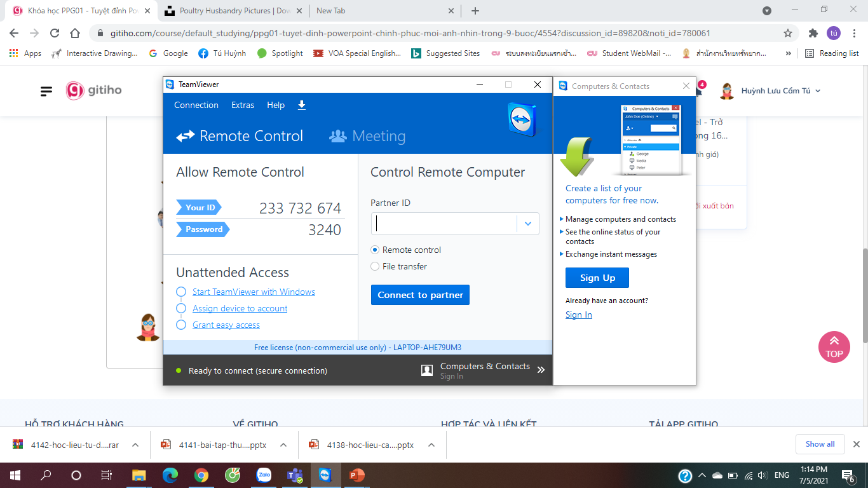Toggle Start TeamViewer with Windows circle
Viewport: 868px width, 488px height.
(x=181, y=292)
